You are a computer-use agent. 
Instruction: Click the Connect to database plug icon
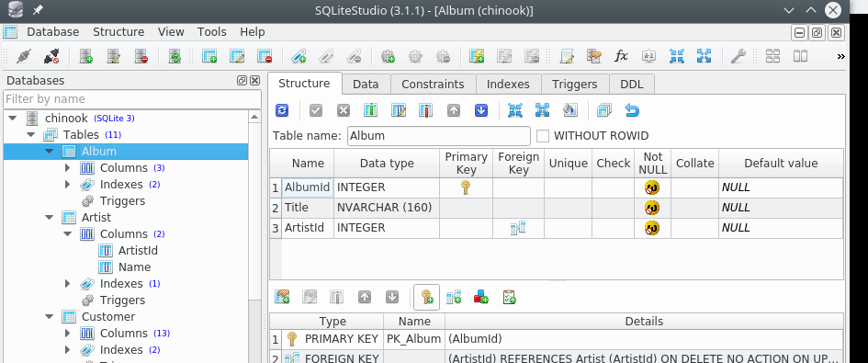click(24, 56)
